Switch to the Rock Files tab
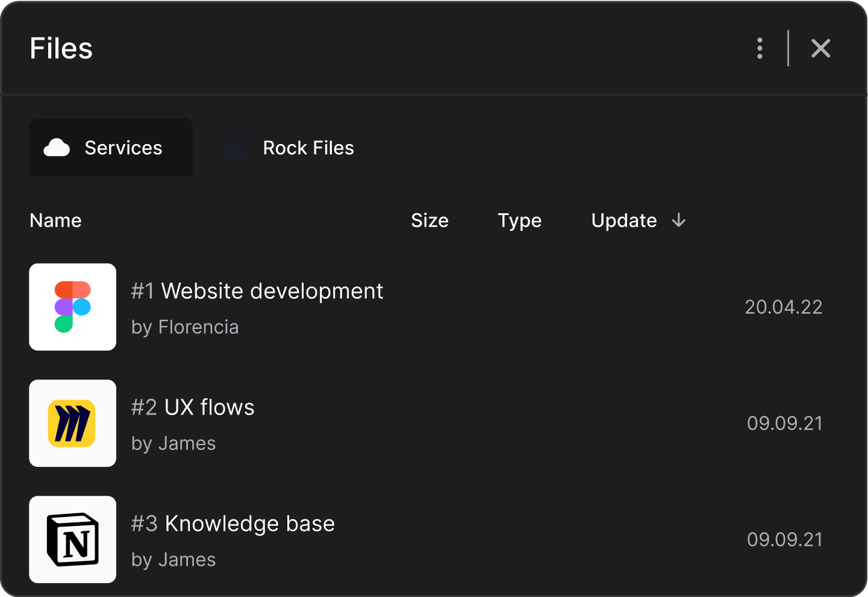868x597 pixels. 308,148
